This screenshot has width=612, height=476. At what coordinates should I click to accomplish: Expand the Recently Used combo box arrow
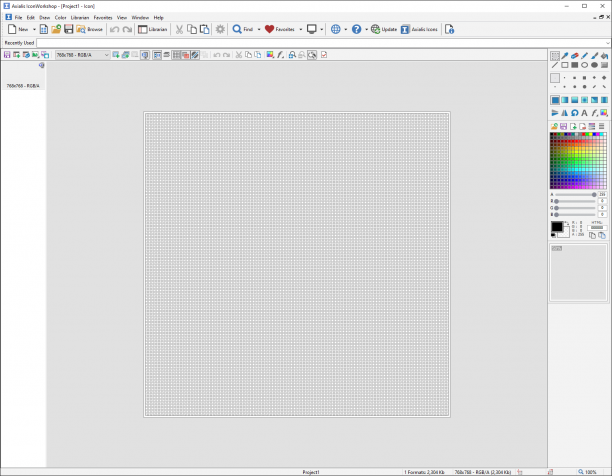coord(607,43)
